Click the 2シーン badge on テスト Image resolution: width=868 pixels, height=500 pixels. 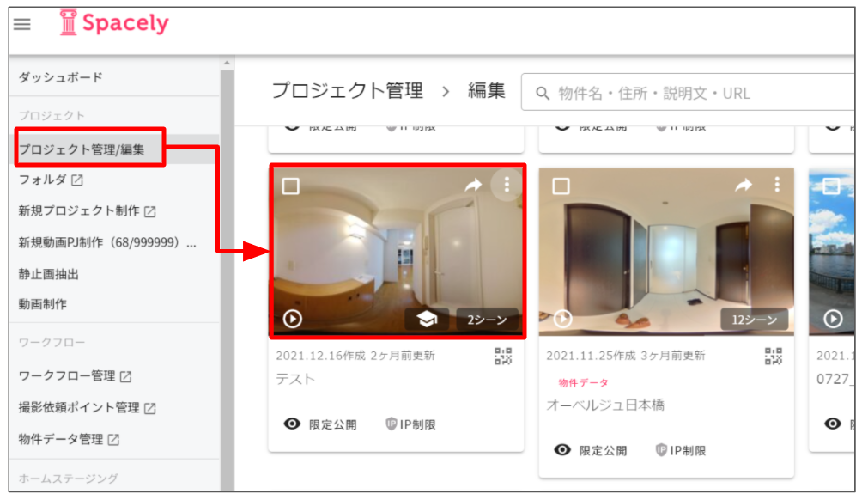pyautogui.click(x=487, y=320)
